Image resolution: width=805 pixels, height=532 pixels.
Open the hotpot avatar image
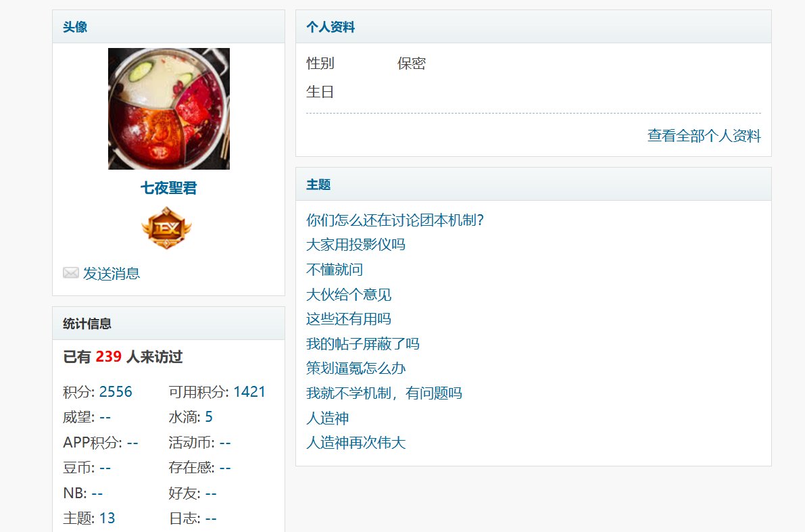tap(169, 109)
